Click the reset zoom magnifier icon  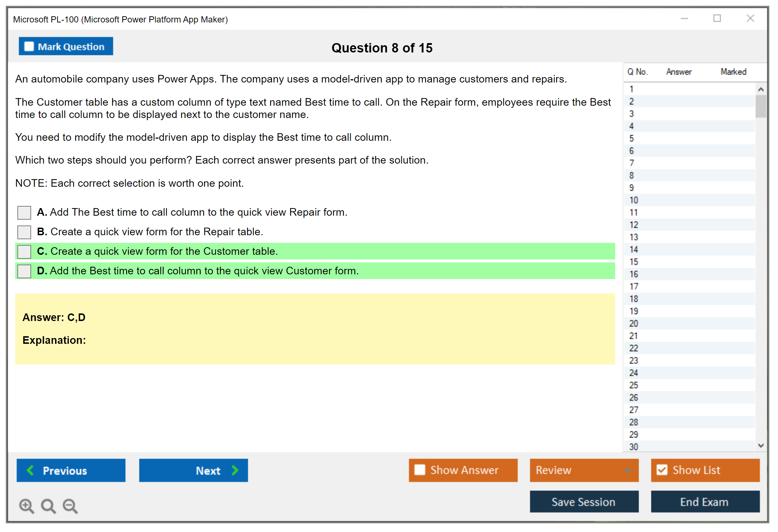click(48, 506)
